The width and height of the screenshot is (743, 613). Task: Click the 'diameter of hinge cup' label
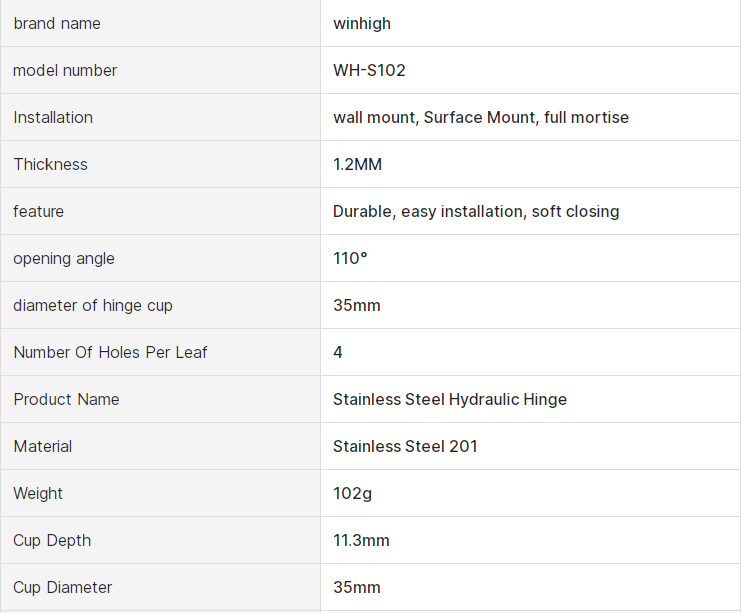[93, 305]
